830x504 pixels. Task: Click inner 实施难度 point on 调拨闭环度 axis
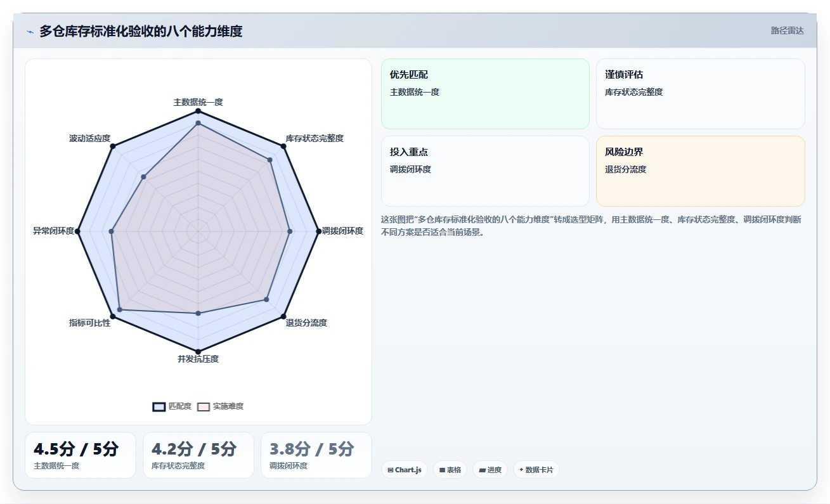point(290,231)
